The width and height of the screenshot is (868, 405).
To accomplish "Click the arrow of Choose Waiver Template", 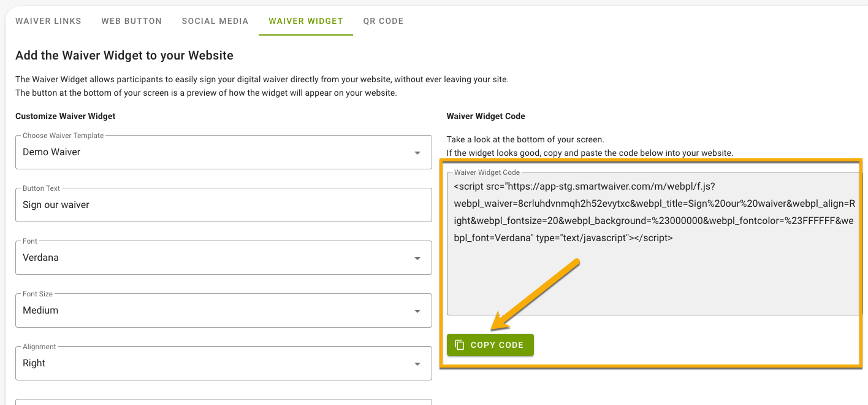I will pyautogui.click(x=417, y=153).
